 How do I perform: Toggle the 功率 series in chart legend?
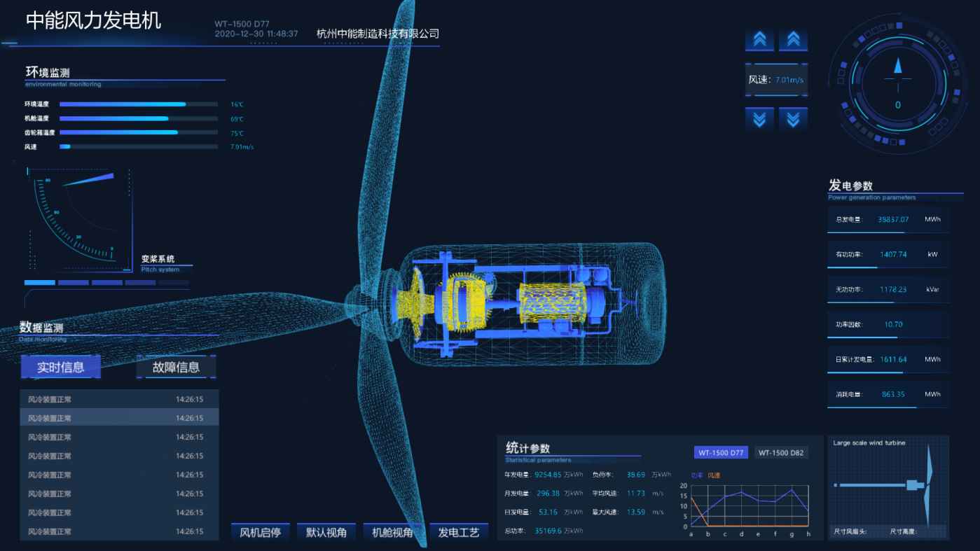click(696, 475)
